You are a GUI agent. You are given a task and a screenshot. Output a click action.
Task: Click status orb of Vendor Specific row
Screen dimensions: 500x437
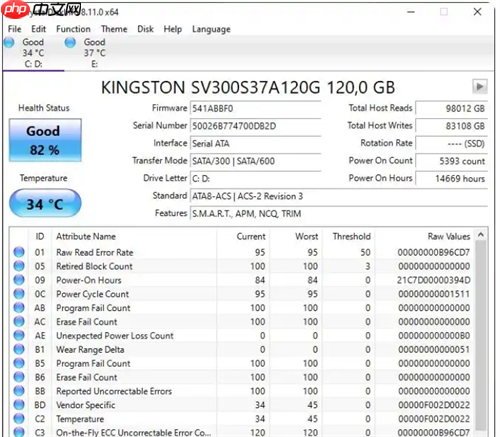(x=19, y=405)
